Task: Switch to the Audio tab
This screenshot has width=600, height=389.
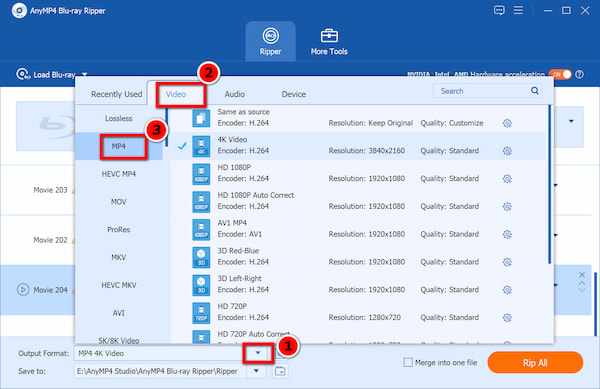Action: 235,94
